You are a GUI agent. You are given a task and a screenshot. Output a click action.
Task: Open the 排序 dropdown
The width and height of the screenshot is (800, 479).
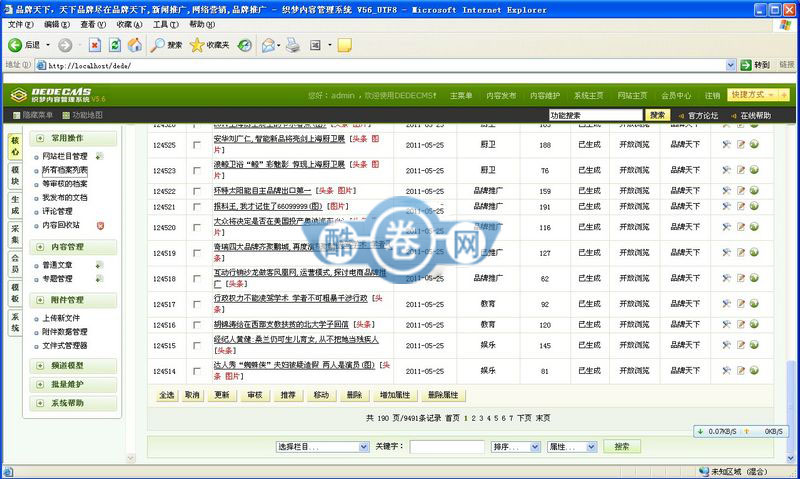516,447
